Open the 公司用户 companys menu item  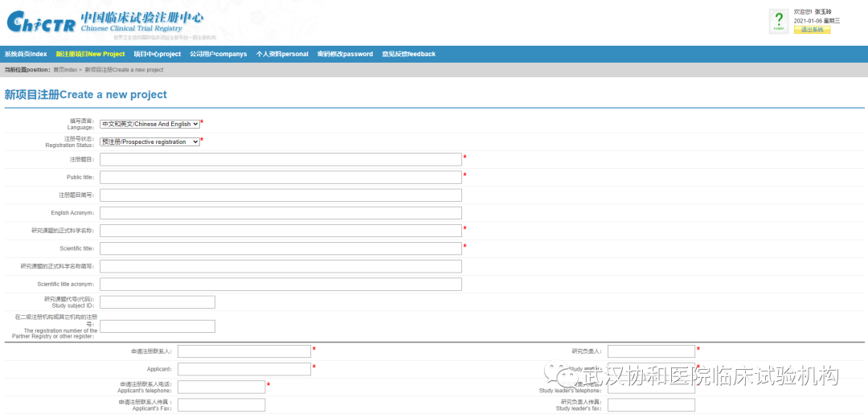(x=218, y=54)
